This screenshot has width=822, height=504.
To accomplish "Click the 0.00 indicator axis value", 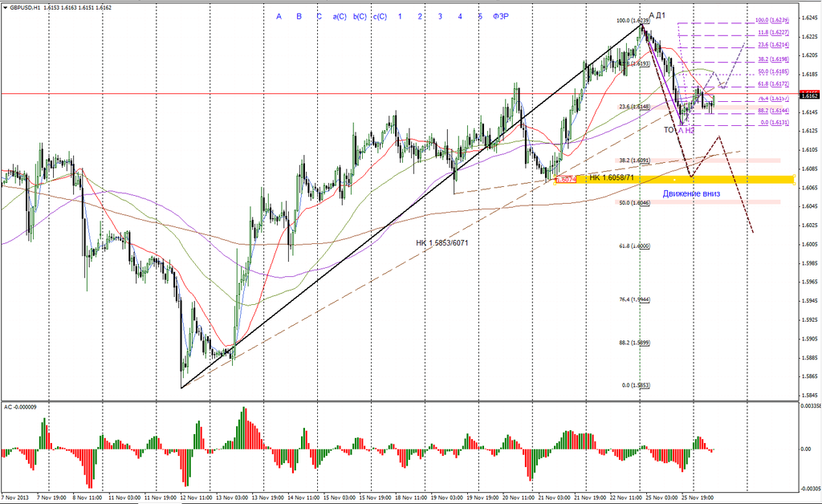I will (806, 449).
